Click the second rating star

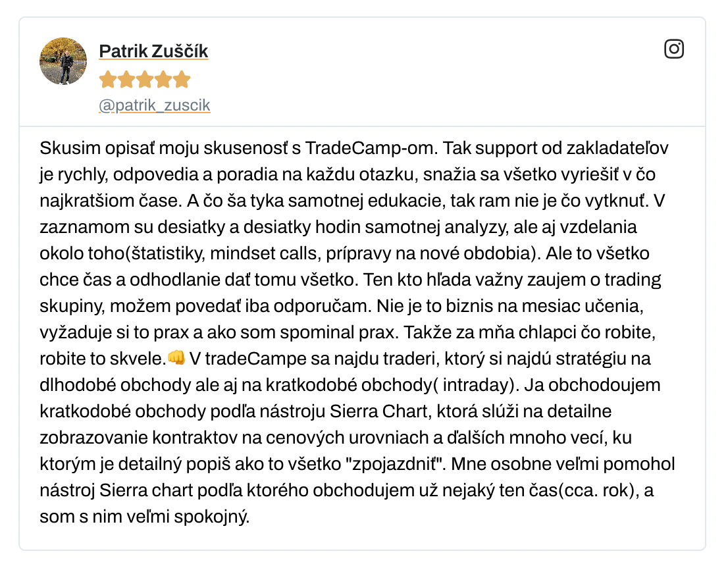coord(126,80)
